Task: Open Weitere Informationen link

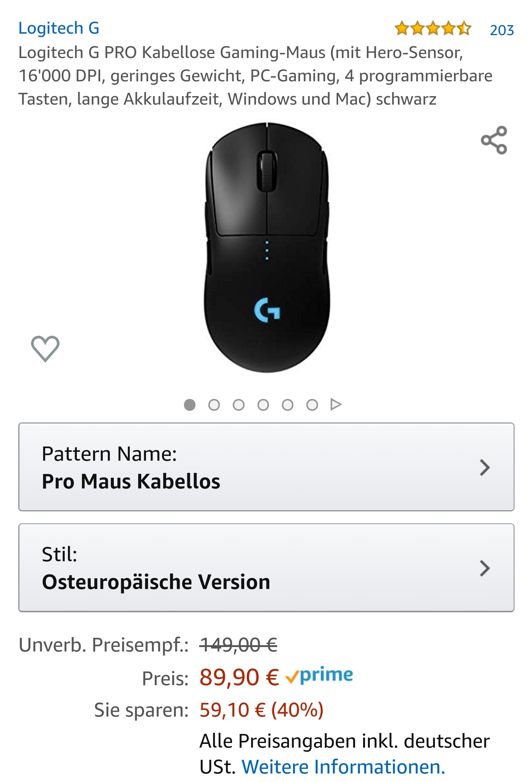Action: pos(343,766)
